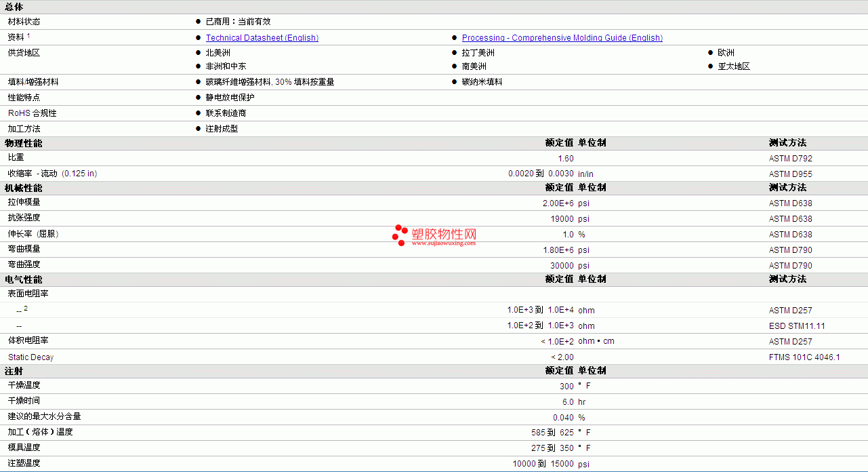Click the 抗张强度 value 19000
This screenshot has height=472, width=868.
[x=562, y=219]
